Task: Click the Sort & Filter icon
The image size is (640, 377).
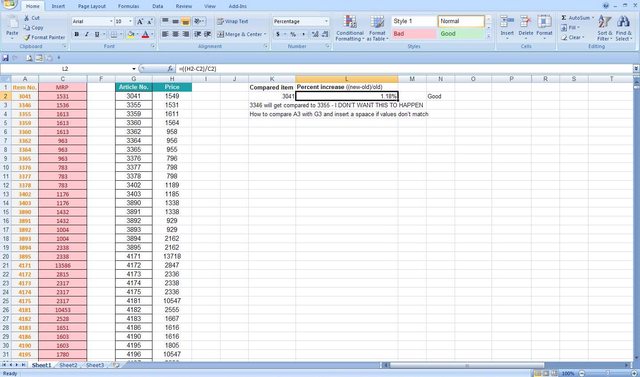Action: click(604, 28)
